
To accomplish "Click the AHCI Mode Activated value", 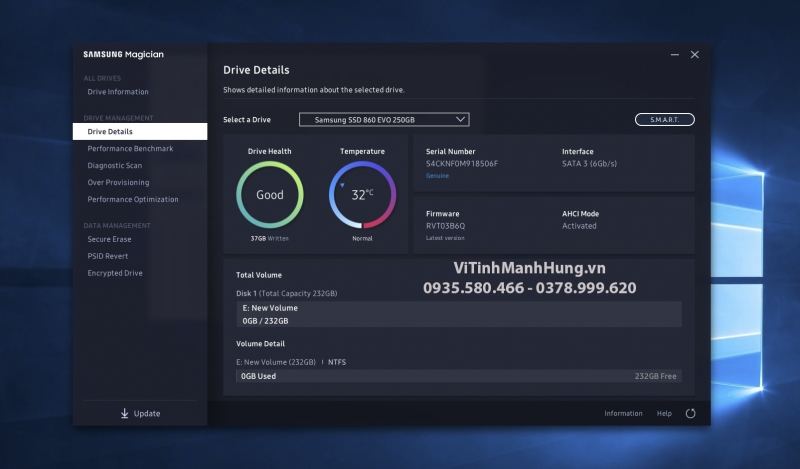I will (579, 226).
